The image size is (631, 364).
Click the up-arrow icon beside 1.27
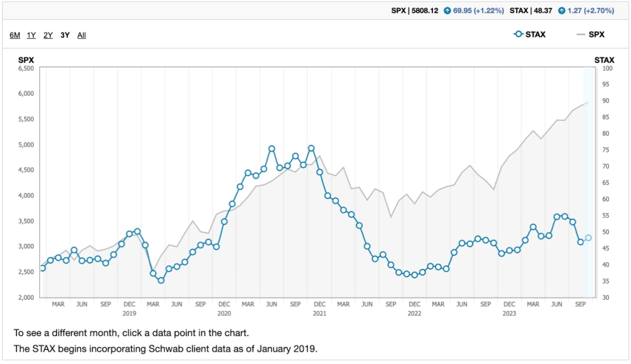tap(561, 11)
